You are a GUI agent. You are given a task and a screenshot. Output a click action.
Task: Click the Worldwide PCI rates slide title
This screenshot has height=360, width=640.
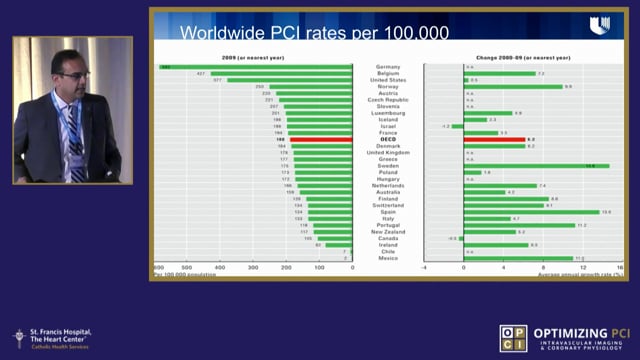[x=314, y=33]
